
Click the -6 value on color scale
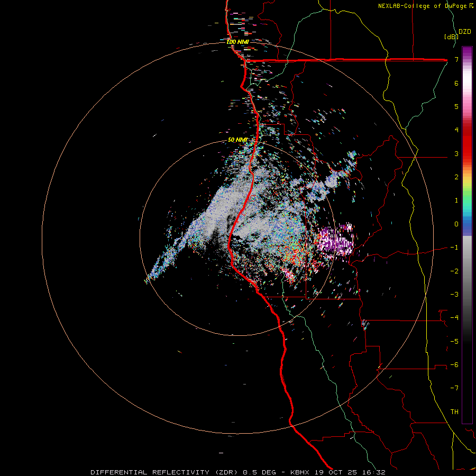tap(454, 365)
